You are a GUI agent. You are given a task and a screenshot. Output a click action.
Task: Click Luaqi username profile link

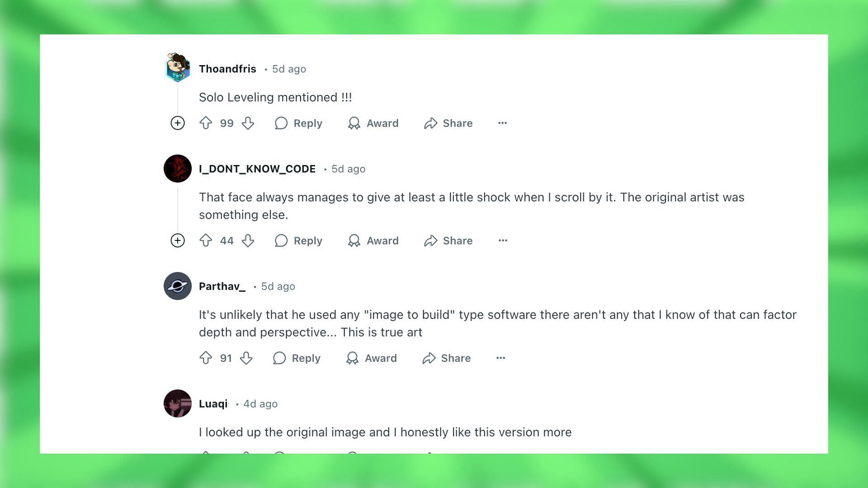click(213, 404)
